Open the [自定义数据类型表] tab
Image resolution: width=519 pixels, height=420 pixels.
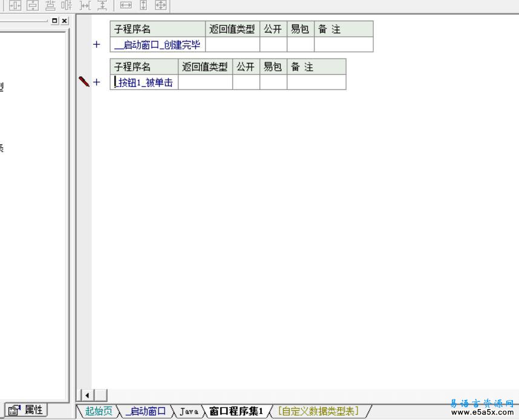click(318, 411)
